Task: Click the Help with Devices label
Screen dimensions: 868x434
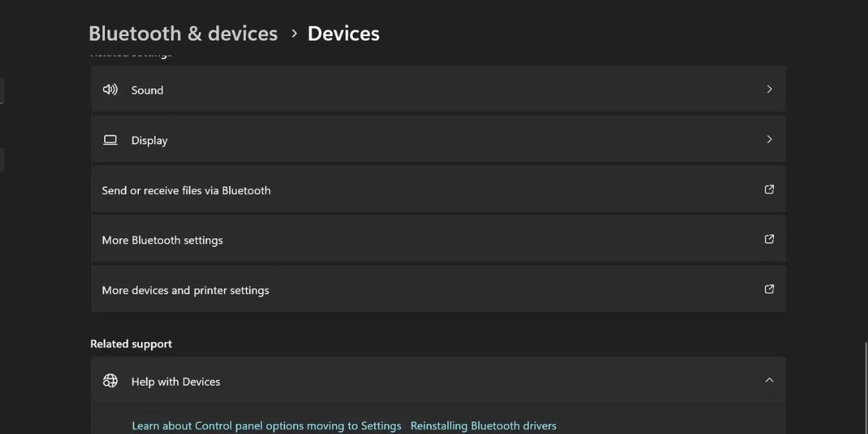Action: coord(176,381)
